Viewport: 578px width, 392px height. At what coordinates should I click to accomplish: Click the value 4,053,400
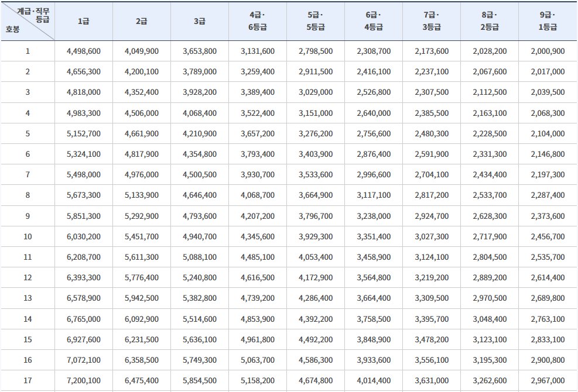(316, 257)
